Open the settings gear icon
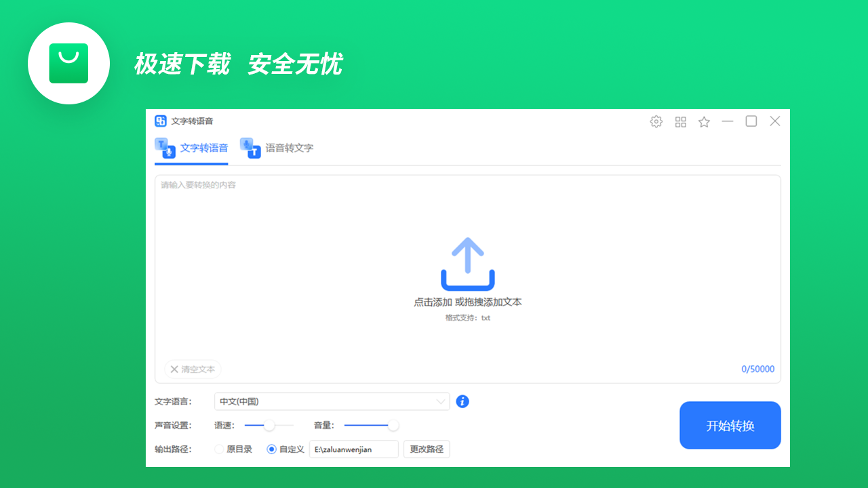Viewport: 868px width, 488px height. [x=656, y=122]
